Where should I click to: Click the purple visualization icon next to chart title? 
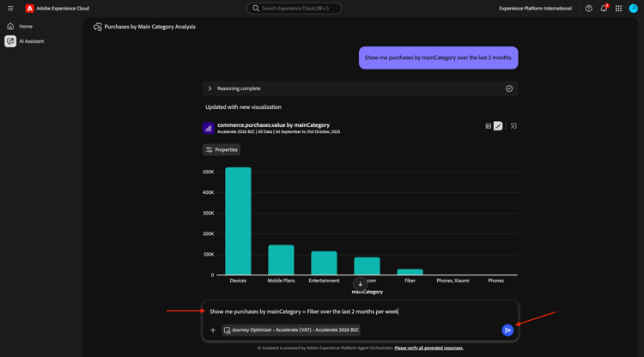[x=209, y=128]
